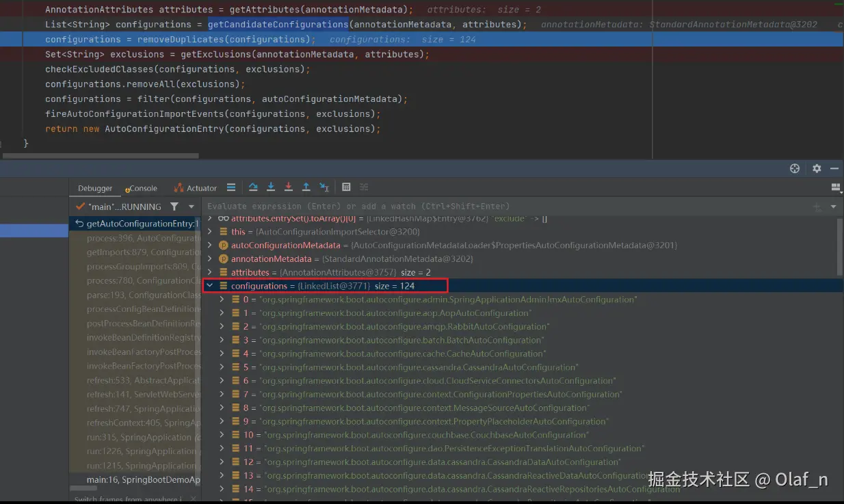Screen dimensions: 844x504
Task: Click the Actuator tab icon
Action: tap(179, 188)
